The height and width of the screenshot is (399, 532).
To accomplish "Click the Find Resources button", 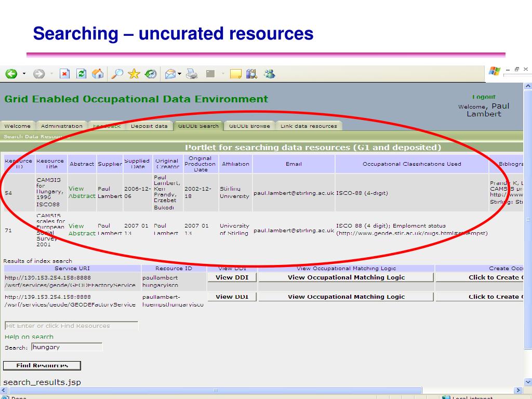I will coord(42,365).
